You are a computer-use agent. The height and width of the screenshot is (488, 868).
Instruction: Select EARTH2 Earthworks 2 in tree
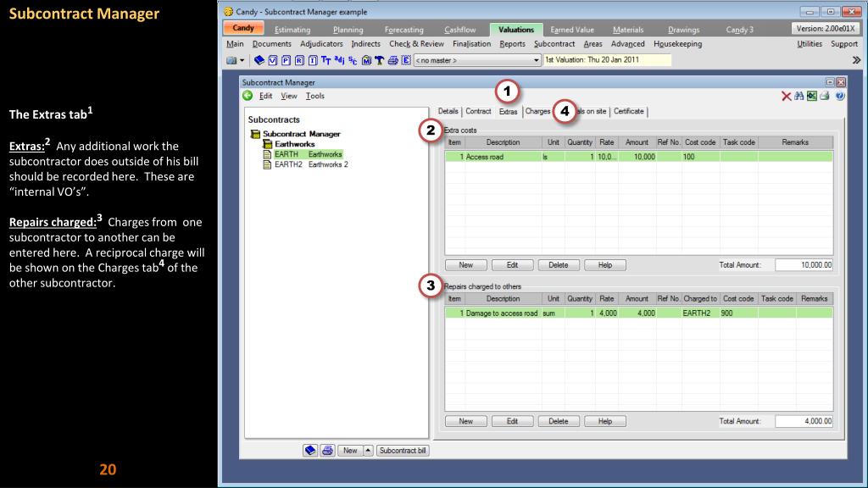click(x=311, y=164)
